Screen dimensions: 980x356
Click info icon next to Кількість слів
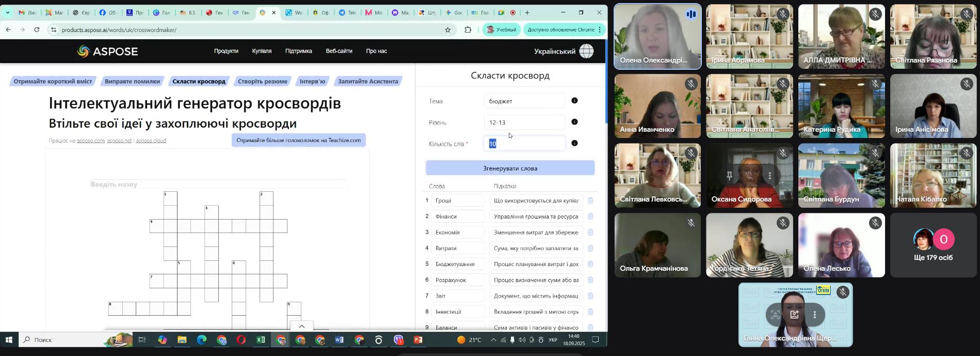(x=574, y=143)
